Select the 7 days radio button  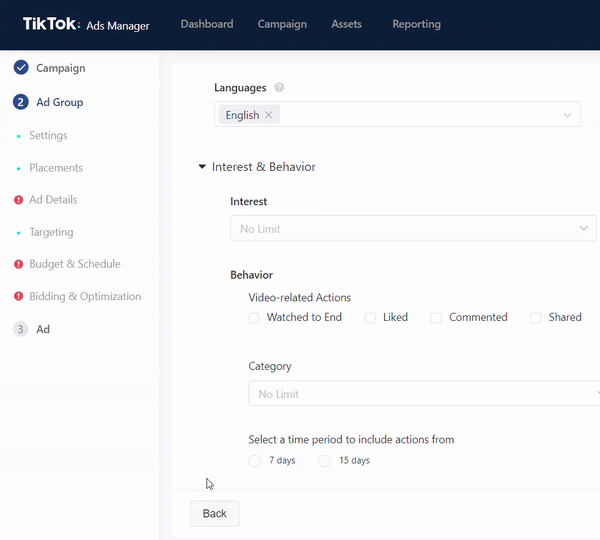(x=255, y=461)
